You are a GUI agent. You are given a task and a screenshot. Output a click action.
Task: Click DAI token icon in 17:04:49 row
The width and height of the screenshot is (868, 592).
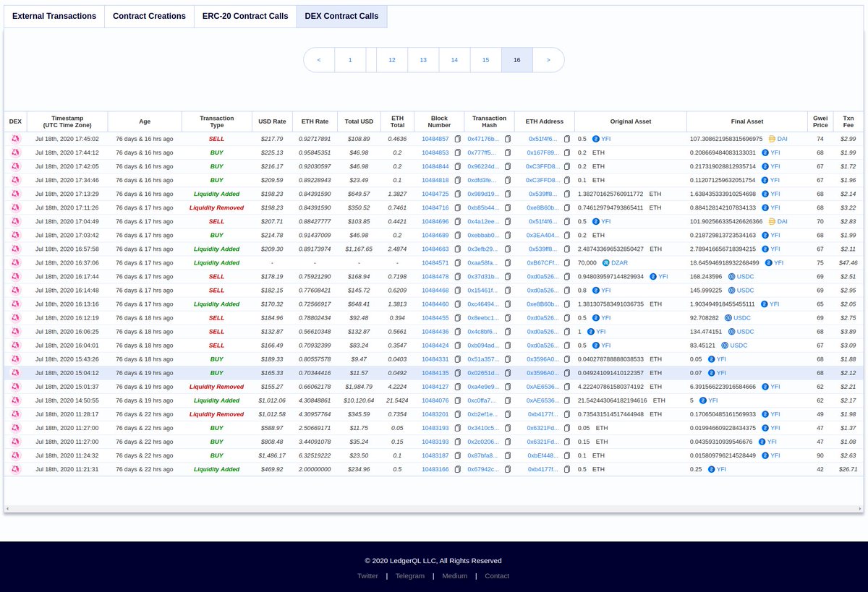pos(772,221)
